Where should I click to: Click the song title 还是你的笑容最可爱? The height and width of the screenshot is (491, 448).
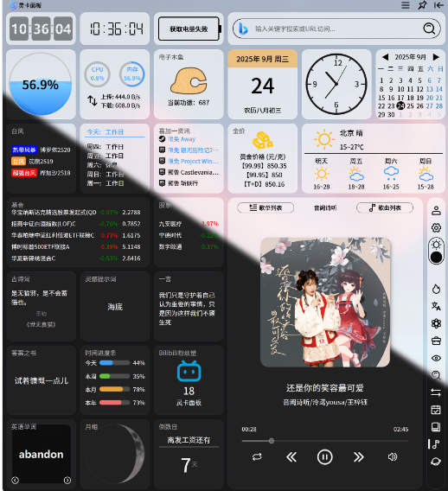click(325, 388)
